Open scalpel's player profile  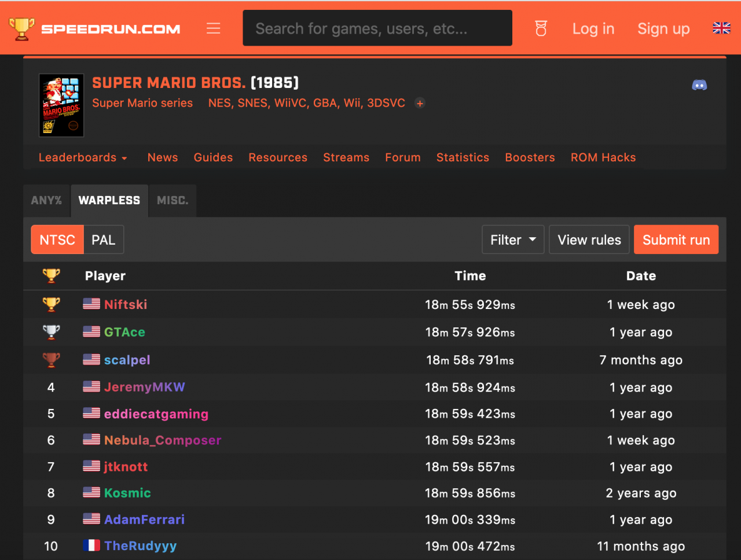tap(127, 360)
